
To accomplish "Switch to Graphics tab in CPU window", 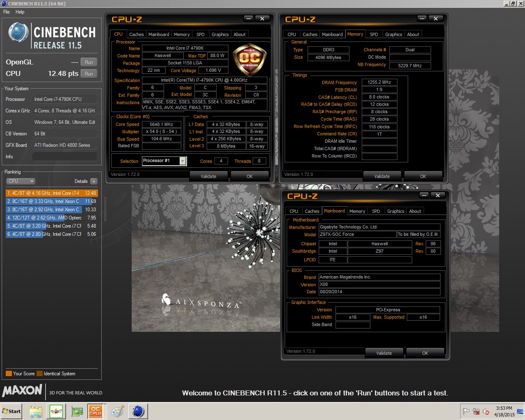I will 220,34.
